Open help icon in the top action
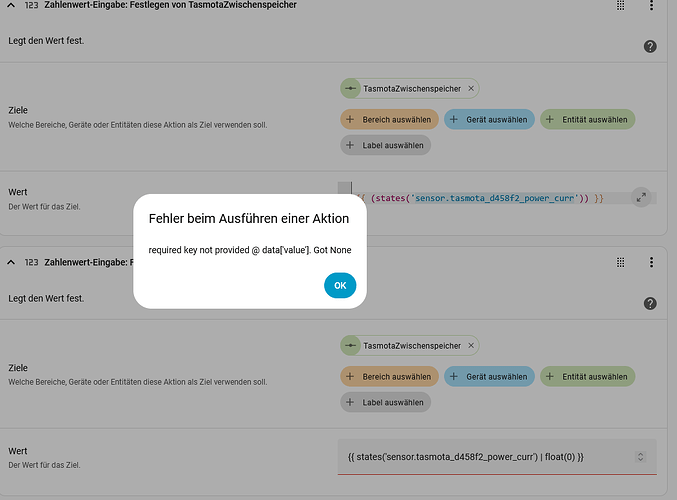The width and height of the screenshot is (677, 500). [x=650, y=47]
